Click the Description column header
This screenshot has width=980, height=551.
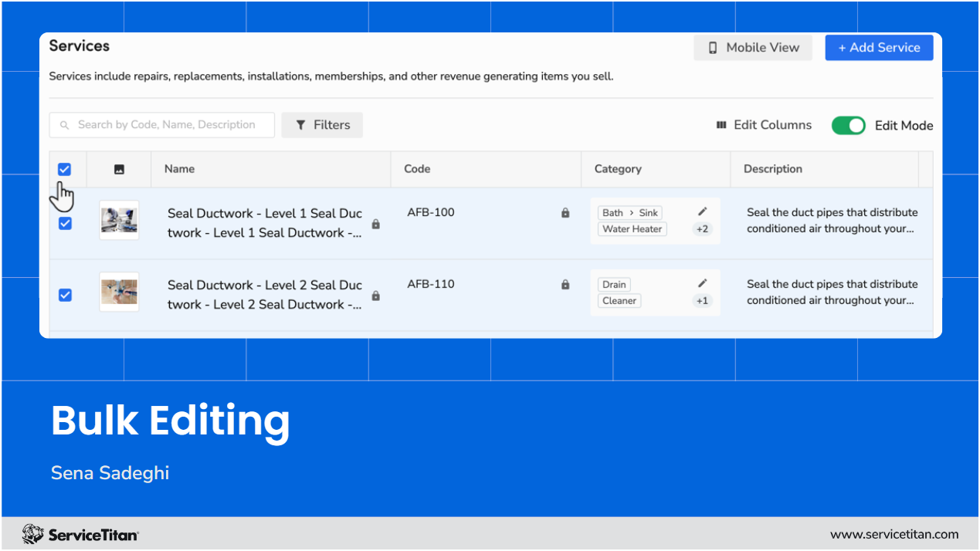point(773,169)
